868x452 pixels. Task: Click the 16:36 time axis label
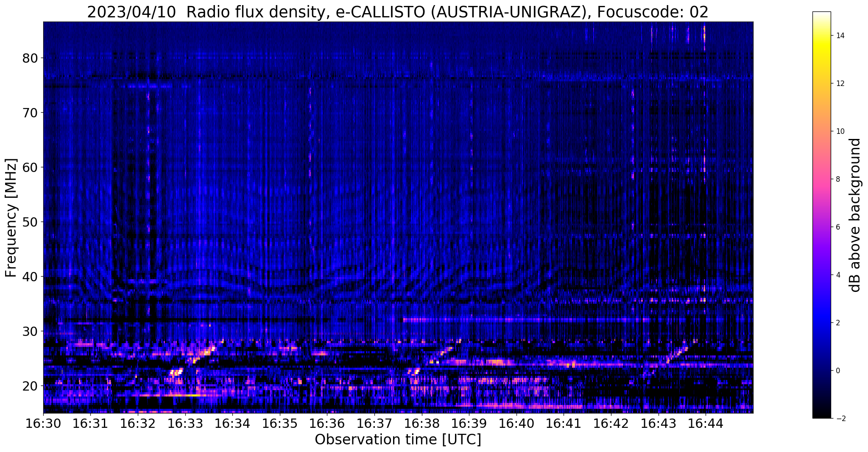click(327, 424)
